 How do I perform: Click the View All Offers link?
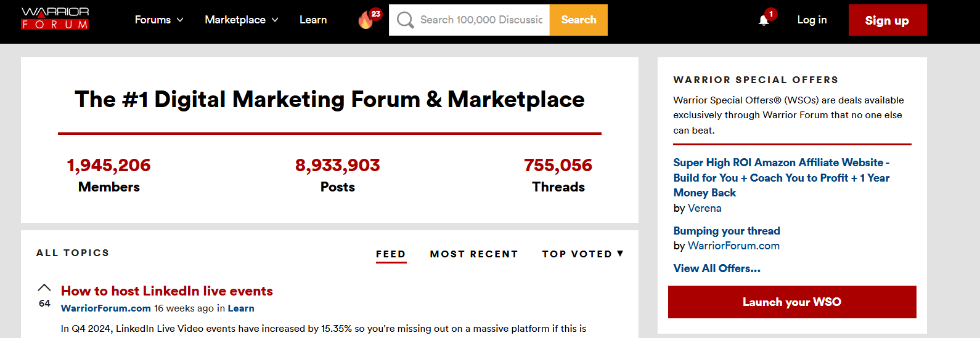coord(717,268)
